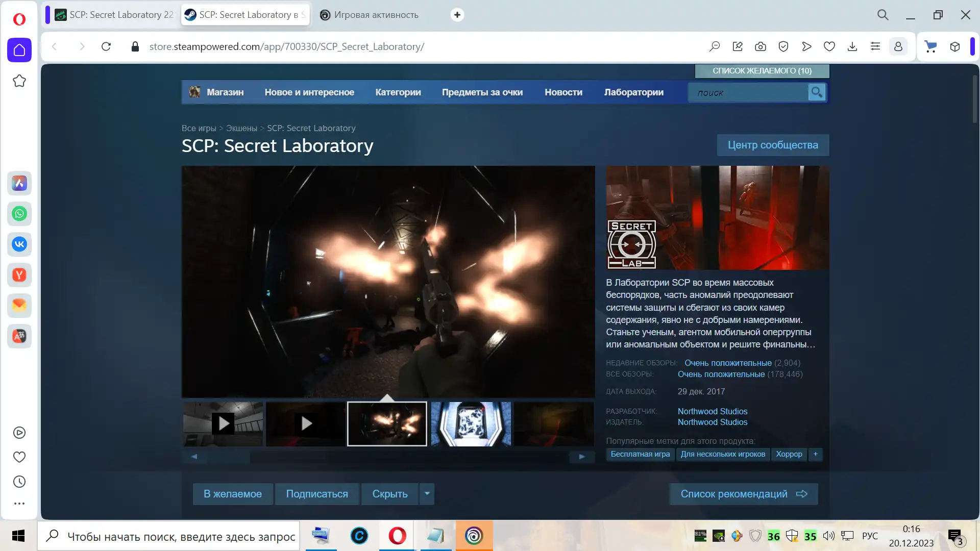Open the Лаборатории menu item
The width and height of the screenshot is (980, 551).
(634, 92)
